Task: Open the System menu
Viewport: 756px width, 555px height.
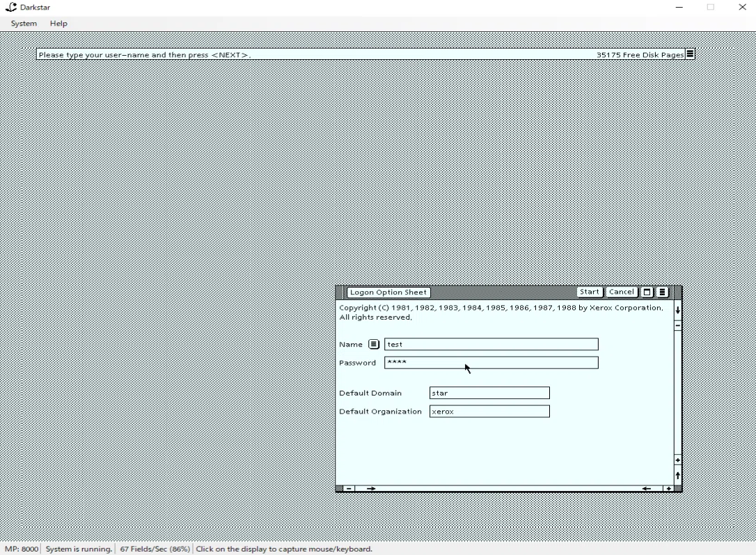Action: click(24, 23)
